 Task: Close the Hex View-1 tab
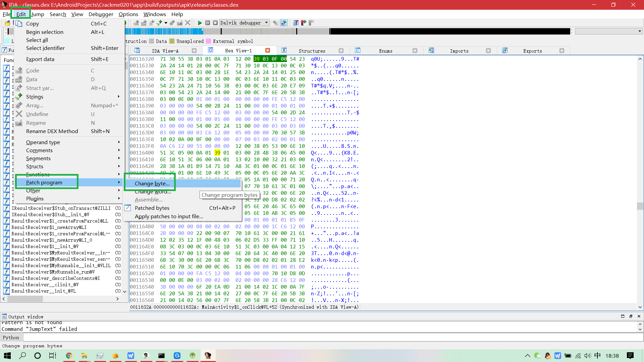click(x=268, y=50)
